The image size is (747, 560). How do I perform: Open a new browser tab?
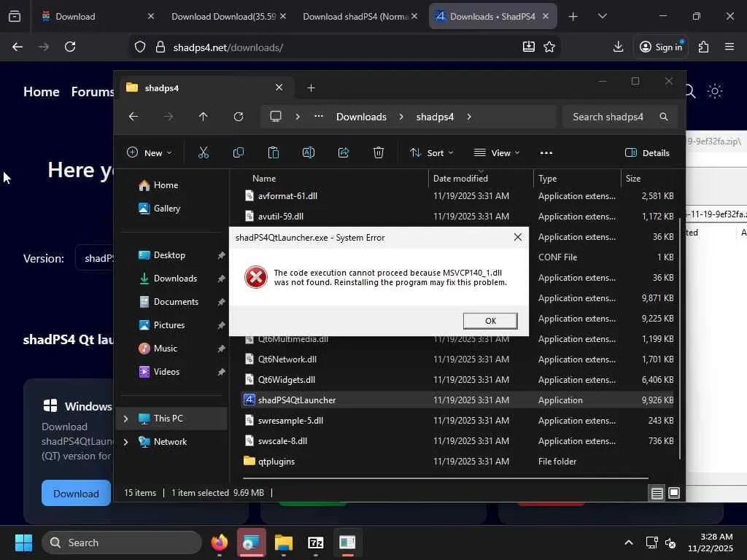(573, 17)
